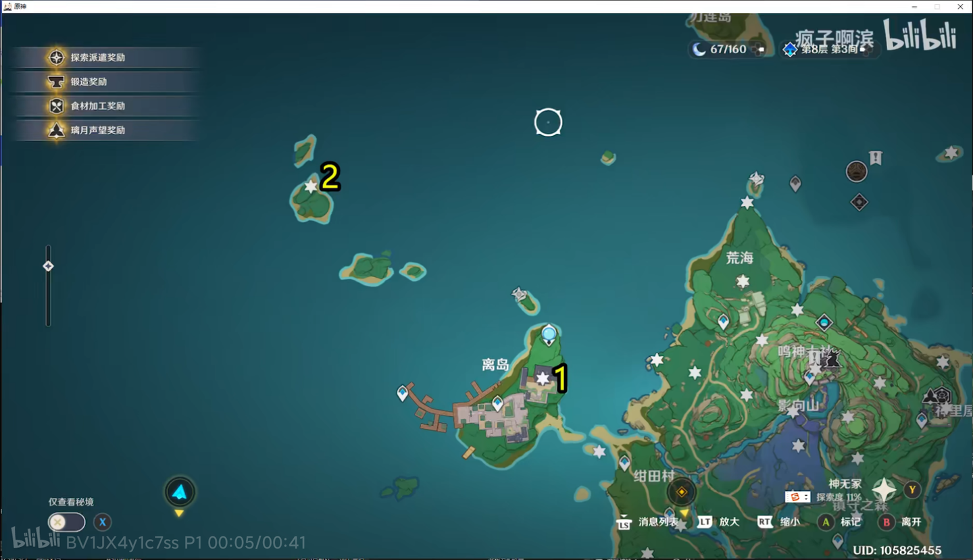
Task: Click the shuriken icon on islet north of 离岛
Action: click(x=519, y=295)
